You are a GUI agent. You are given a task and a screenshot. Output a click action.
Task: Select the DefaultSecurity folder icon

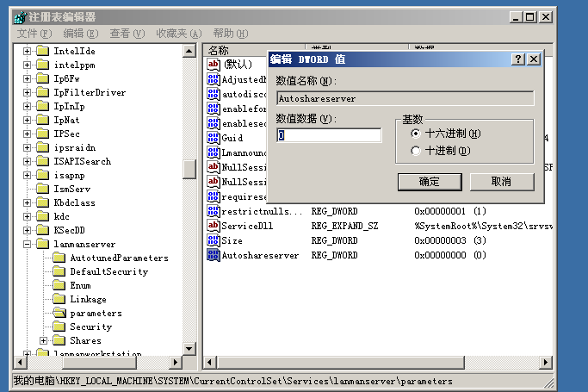click(59, 271)
